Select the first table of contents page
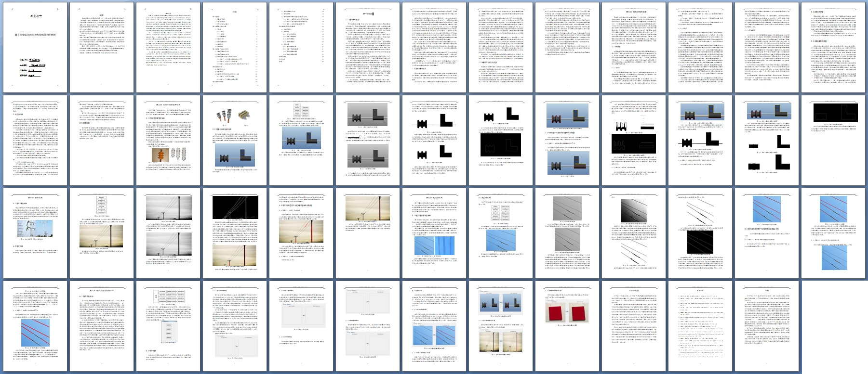The image size is (868, 374). tap(235, 47)
